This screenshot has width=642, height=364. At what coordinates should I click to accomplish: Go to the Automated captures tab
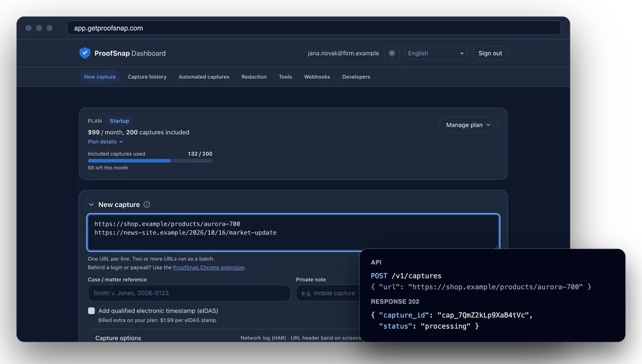204,76
